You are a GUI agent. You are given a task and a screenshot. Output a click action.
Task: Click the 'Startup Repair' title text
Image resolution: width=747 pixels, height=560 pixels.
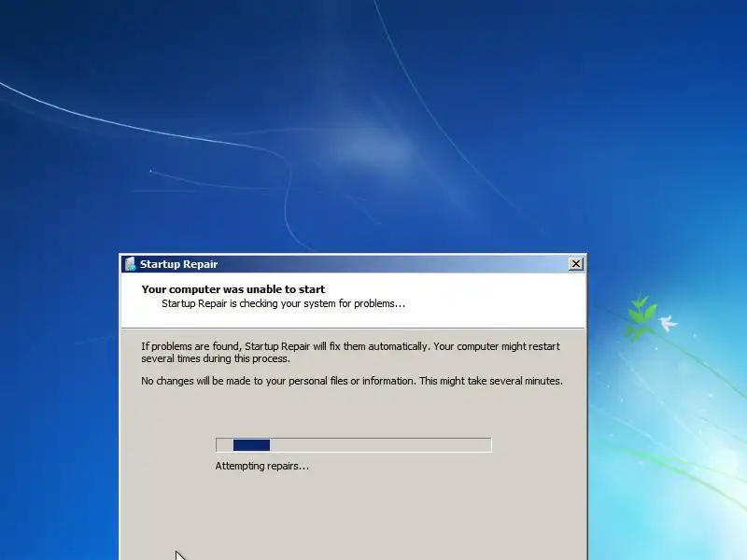coord(178,264)
